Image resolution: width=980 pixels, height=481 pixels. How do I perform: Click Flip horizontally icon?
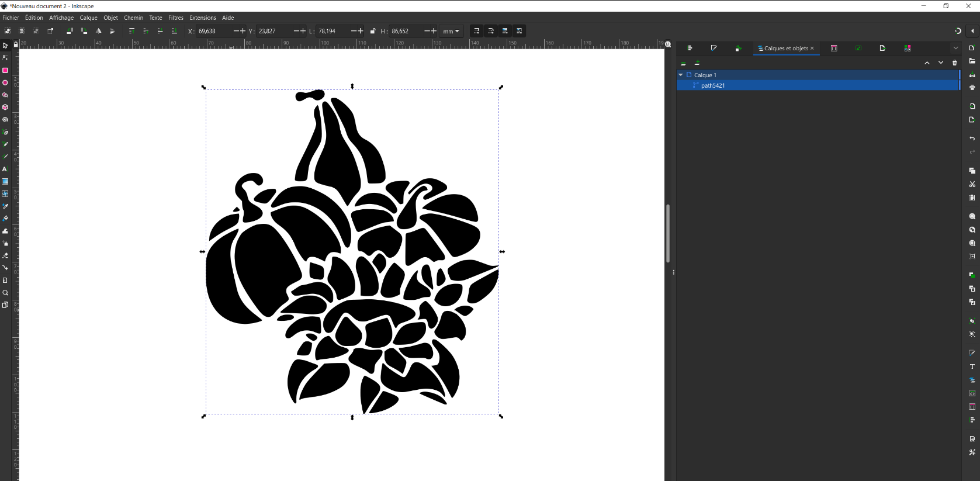[98, 31]
